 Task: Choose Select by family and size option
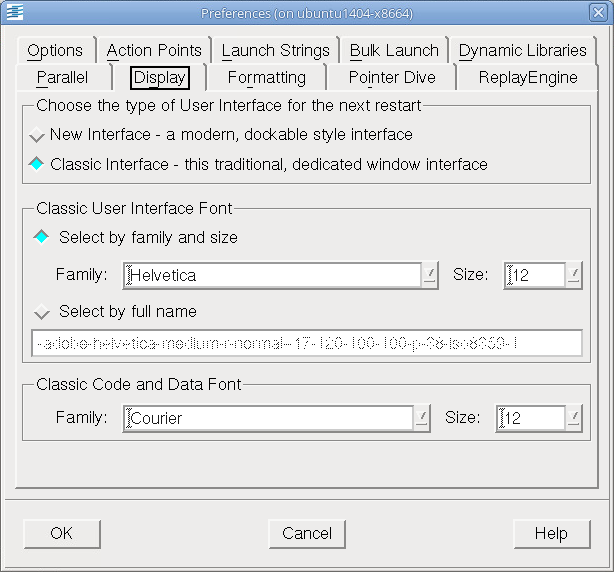click(42, 238)
